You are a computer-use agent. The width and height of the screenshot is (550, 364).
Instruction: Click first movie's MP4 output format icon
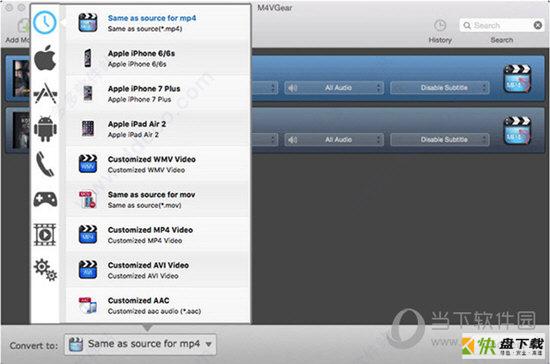click(517, 79)
